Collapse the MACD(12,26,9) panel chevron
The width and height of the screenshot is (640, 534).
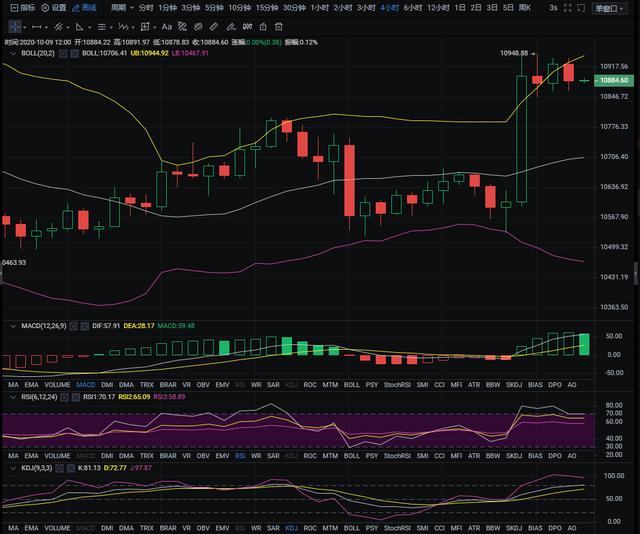pos(13,326)
